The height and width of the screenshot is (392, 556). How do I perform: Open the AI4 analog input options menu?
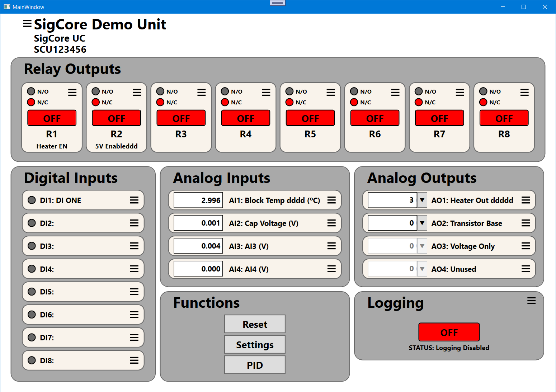pos(331,269)
